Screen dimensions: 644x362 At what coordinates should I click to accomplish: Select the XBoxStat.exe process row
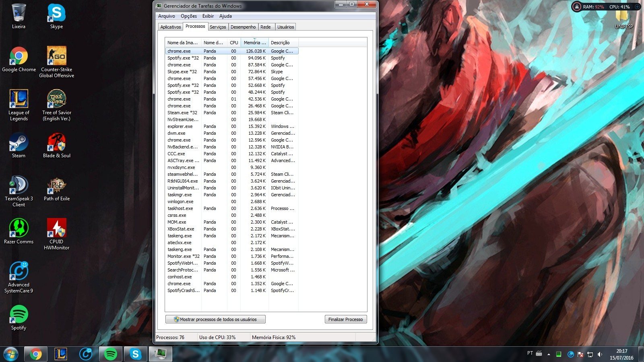click(x=232, y=229)
